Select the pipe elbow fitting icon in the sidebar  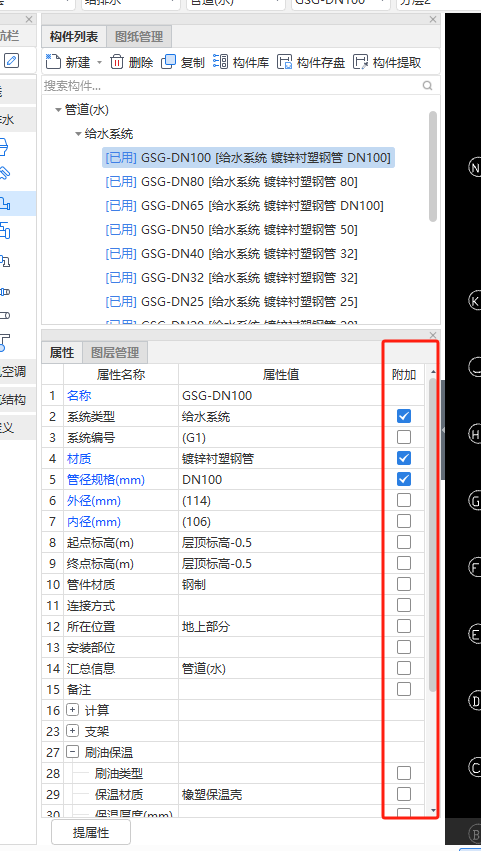tap(4, 261)
